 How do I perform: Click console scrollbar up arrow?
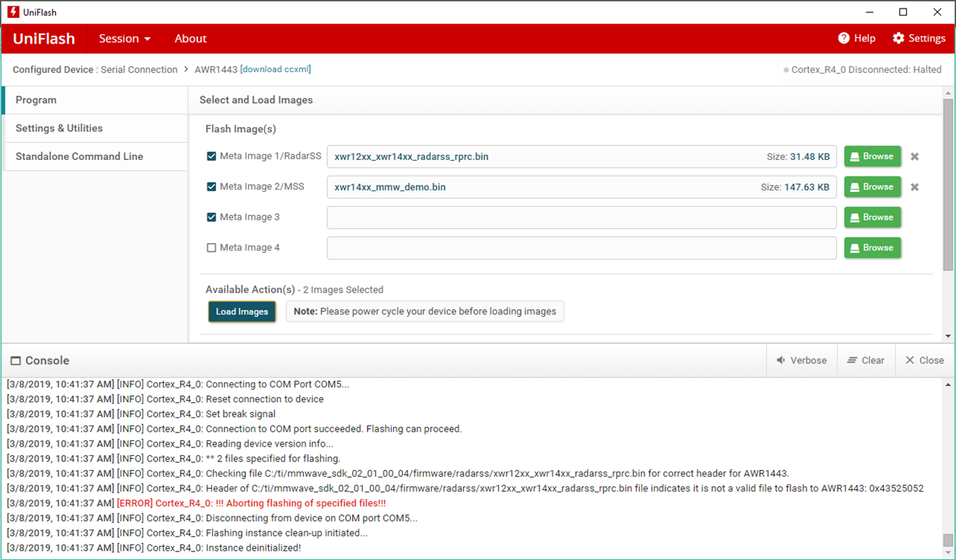(x=947, y=384)
